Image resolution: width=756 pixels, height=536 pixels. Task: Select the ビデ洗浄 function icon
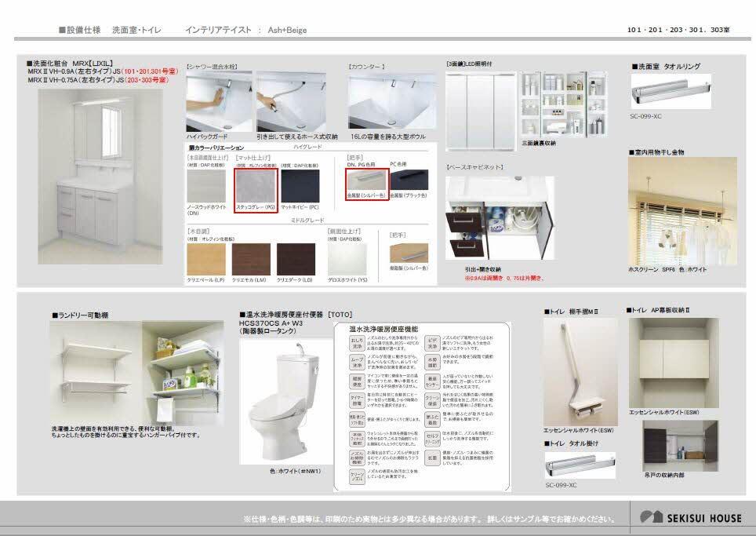click(432, 343)
